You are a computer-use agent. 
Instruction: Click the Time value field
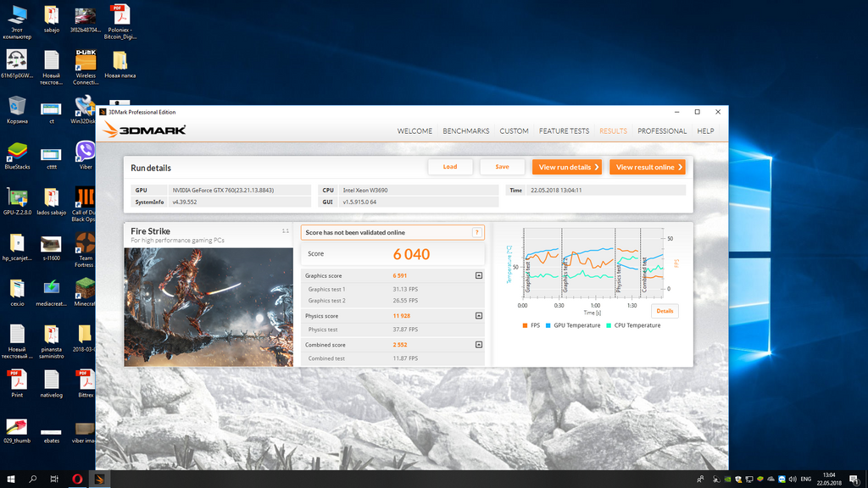606,190
